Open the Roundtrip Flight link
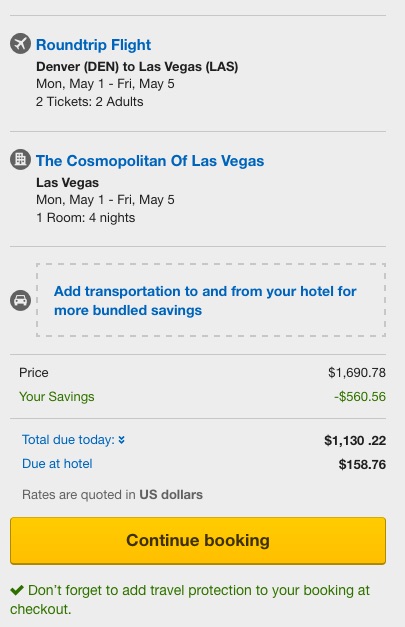This screenshot has height=627, width=405. [x=94, y=45]
